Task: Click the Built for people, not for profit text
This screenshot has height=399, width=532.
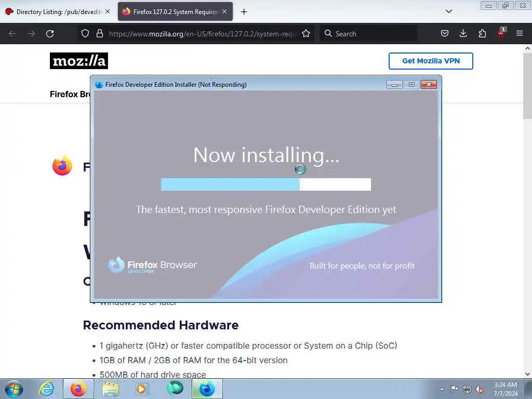Action: [x=362, y=265]
